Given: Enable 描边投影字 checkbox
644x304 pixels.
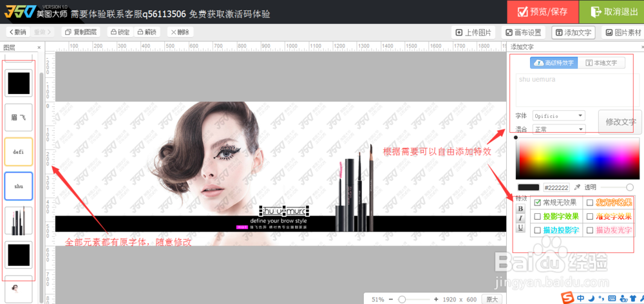Looking at the screenshot, I should tap(538, 230).
